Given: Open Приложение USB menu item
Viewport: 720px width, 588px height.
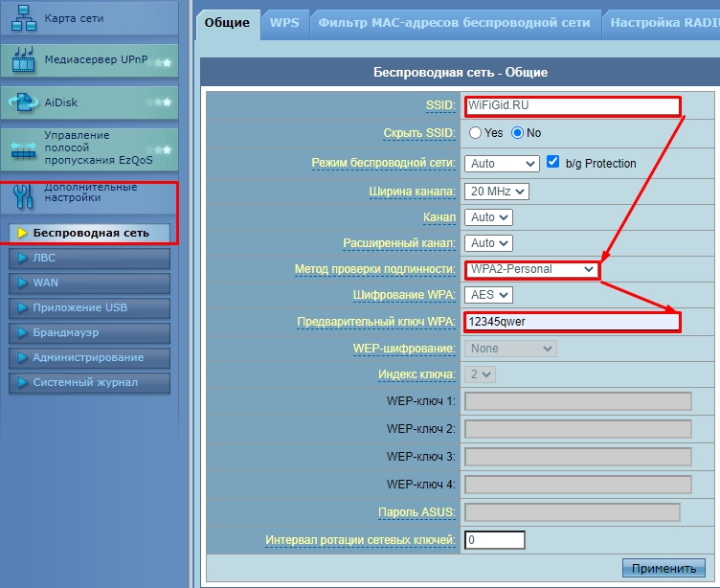Looking at the screenshot, I should 90,307.
